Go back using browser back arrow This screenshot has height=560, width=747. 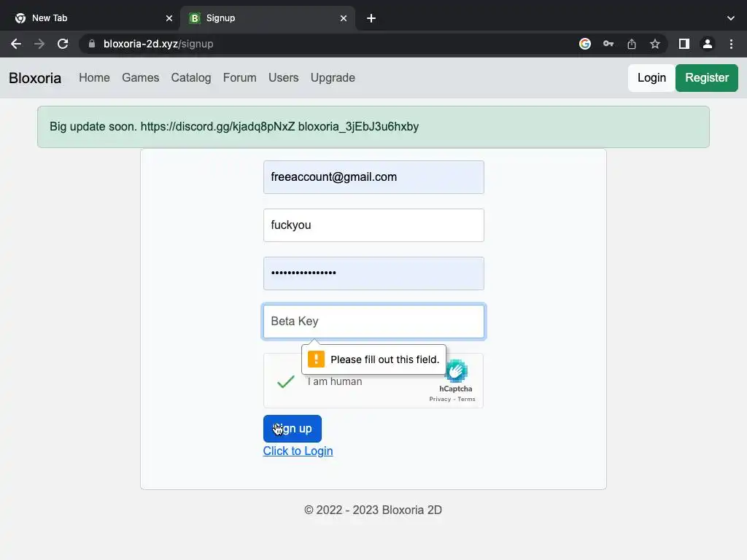16,44
